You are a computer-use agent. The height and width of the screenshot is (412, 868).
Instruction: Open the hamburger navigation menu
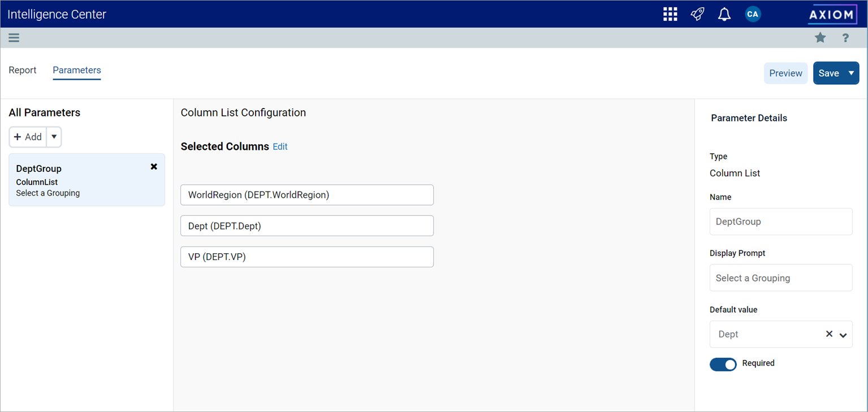(x=14, y=38)
